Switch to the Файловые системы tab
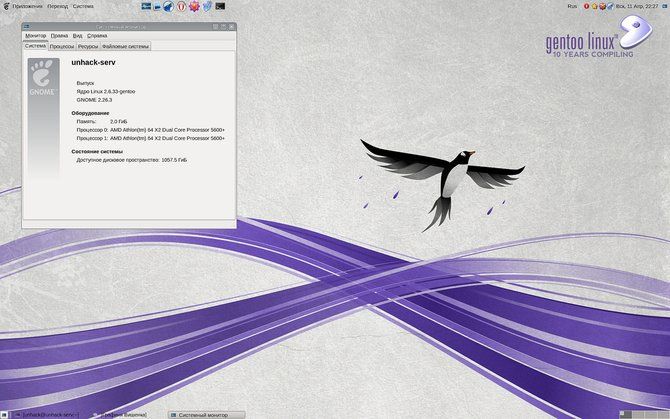670x419 pixels. [125, 46]
